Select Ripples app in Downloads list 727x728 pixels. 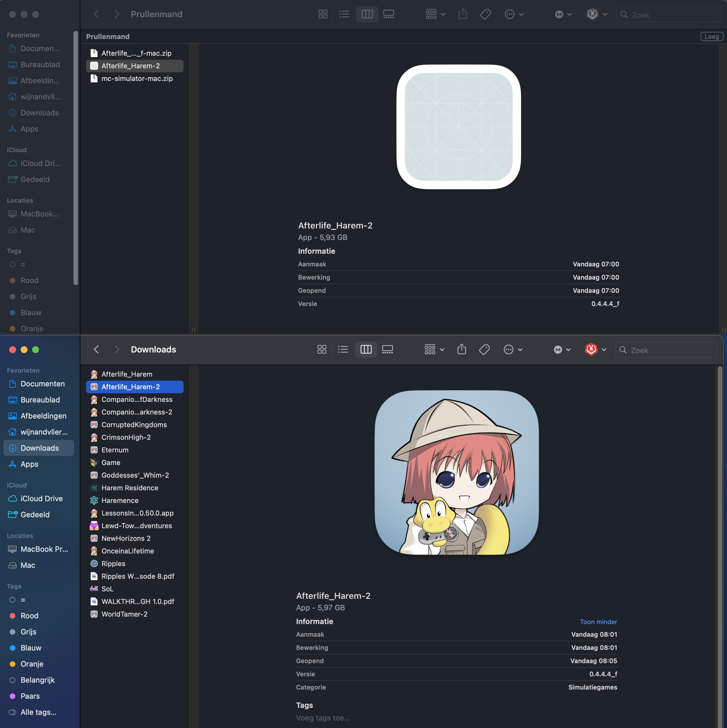click(135, 564)
